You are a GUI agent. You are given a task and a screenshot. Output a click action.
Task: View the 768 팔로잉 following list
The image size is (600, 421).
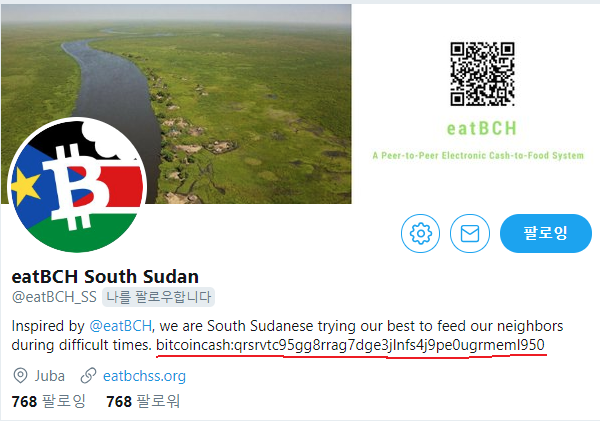point(49,401)
